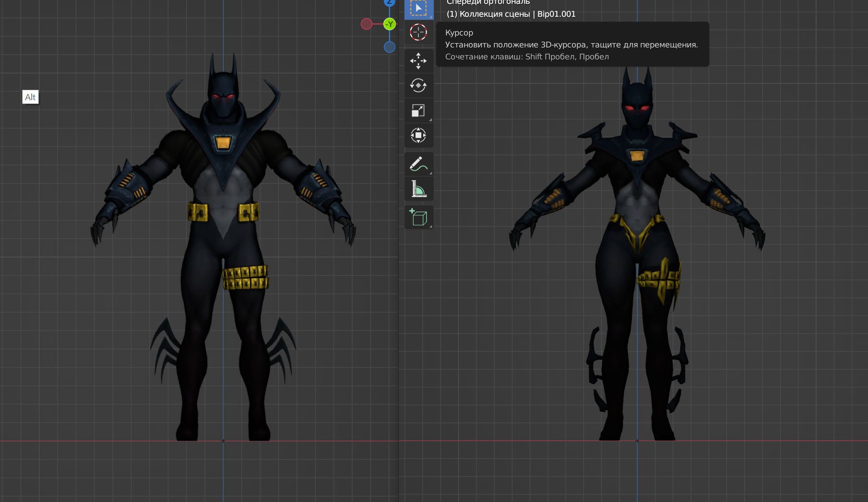Click the Add Cube tool
868x502 pixels.
[418, 217]
